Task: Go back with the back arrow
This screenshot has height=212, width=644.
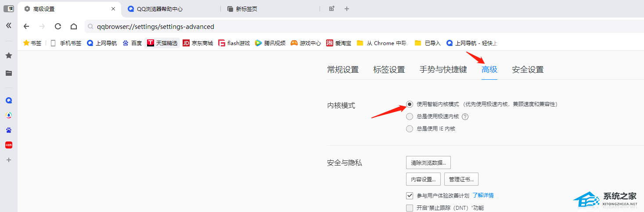Action: point(26,26)
